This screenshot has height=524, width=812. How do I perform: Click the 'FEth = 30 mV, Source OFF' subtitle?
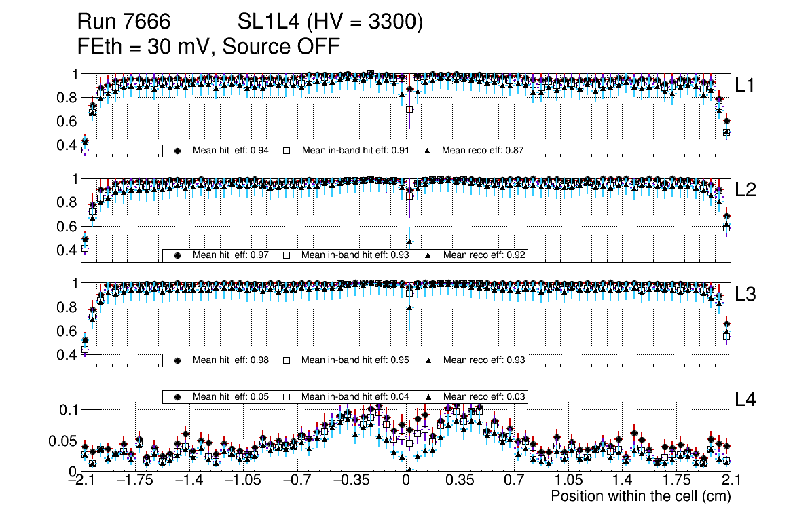208,46
